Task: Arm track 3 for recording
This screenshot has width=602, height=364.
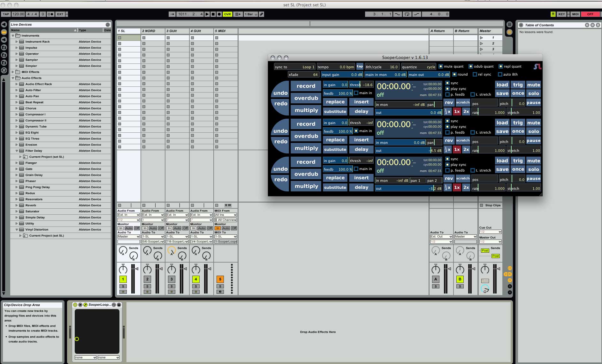Action: (x=171, y=292)
